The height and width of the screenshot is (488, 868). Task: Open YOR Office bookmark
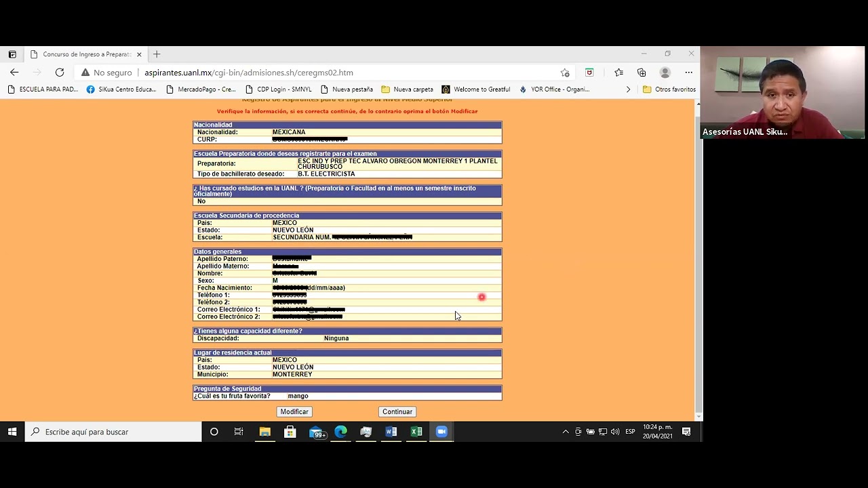pos(554,89)
